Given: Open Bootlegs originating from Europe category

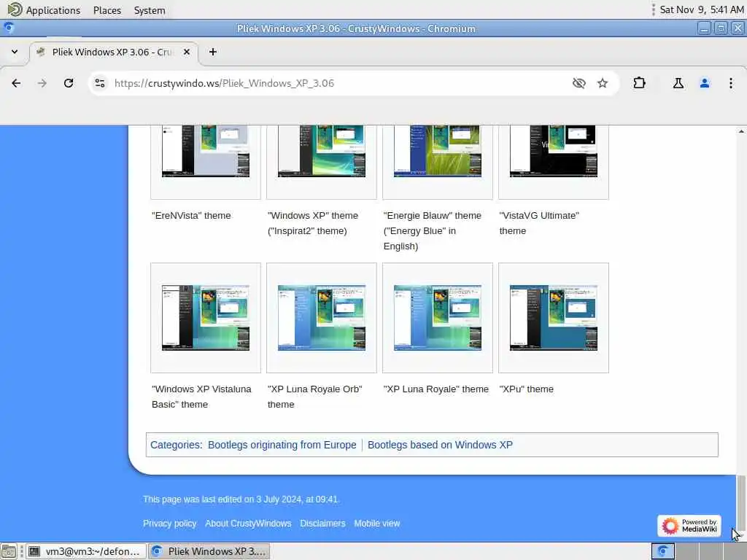Looking at the screenshot, I should [x=282, y=445].
